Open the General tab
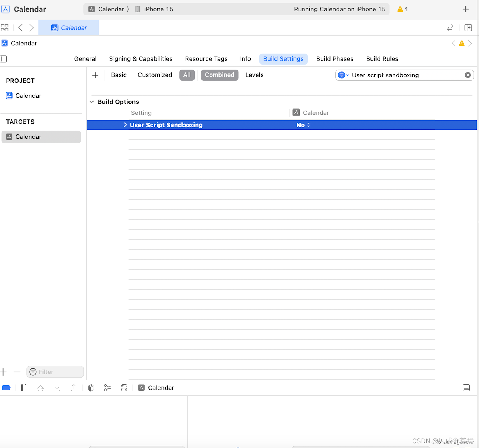Viewport: 479px width, 448px height. [85, 59]
